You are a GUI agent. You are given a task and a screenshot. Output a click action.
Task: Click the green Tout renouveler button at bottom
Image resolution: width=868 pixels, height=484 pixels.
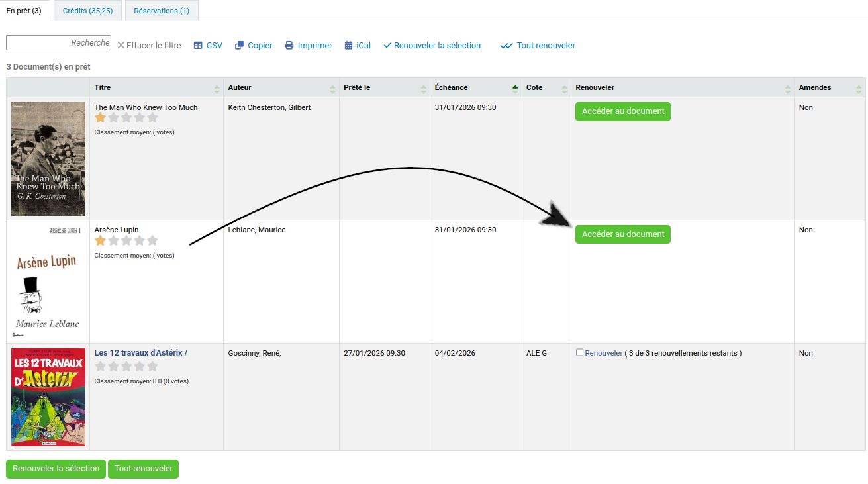tap(143, 469)
